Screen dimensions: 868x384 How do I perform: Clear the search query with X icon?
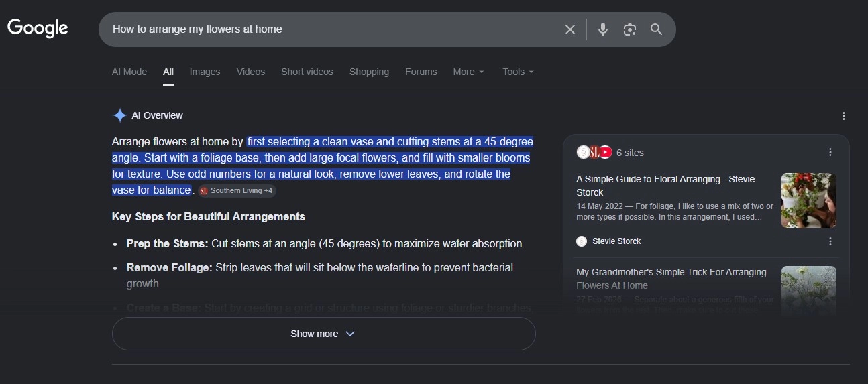570,29
